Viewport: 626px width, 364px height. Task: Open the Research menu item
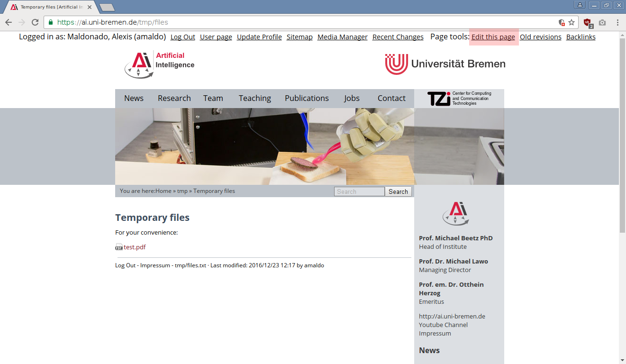coord(174,98)
